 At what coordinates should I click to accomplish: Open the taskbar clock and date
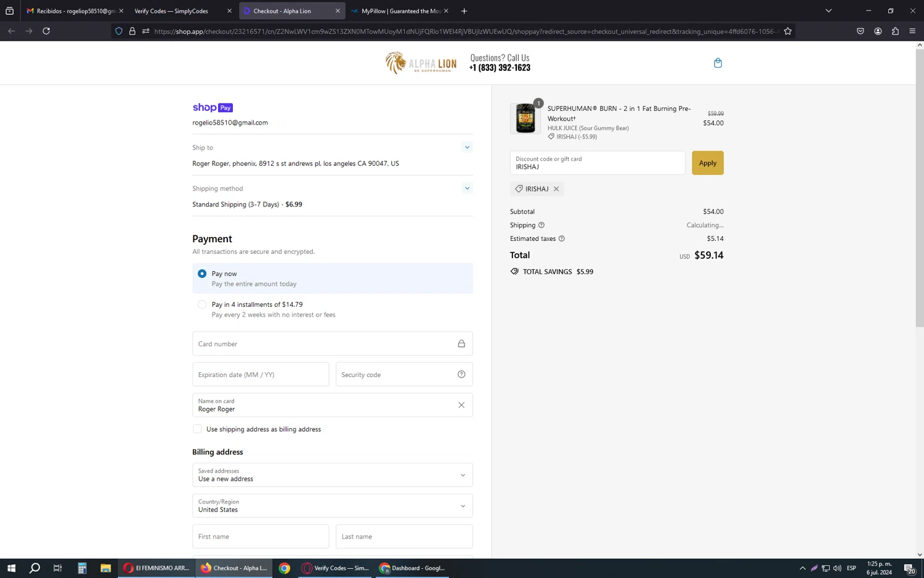pos(879,568)
